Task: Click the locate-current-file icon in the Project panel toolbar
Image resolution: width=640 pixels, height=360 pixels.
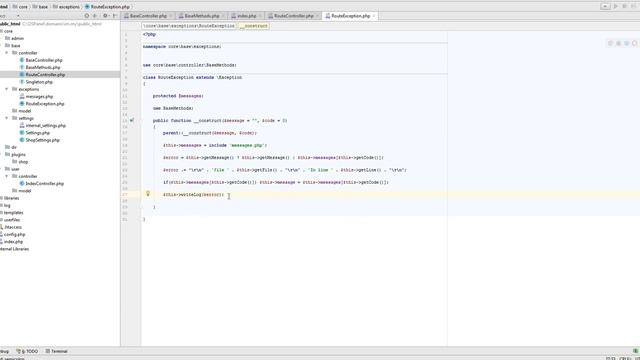Action: click(87, 16)
